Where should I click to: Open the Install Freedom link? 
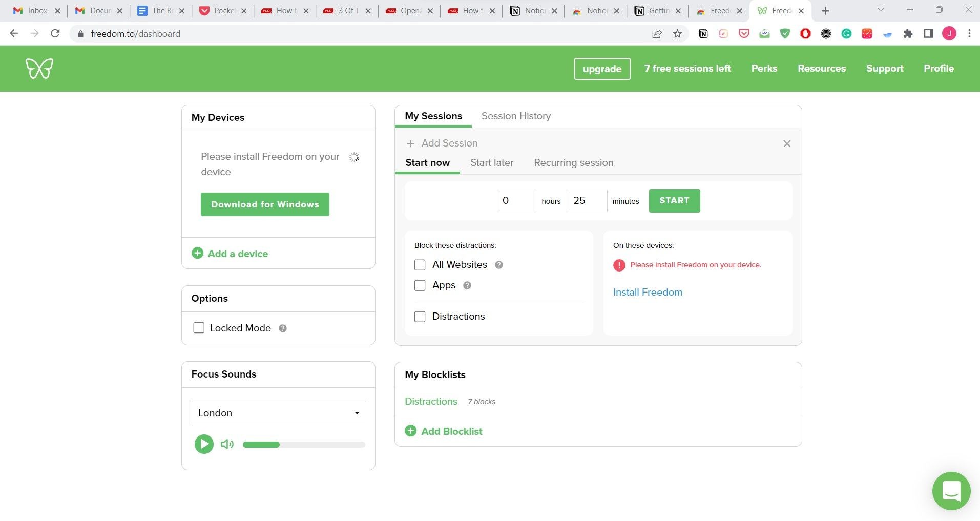(648, 293)
